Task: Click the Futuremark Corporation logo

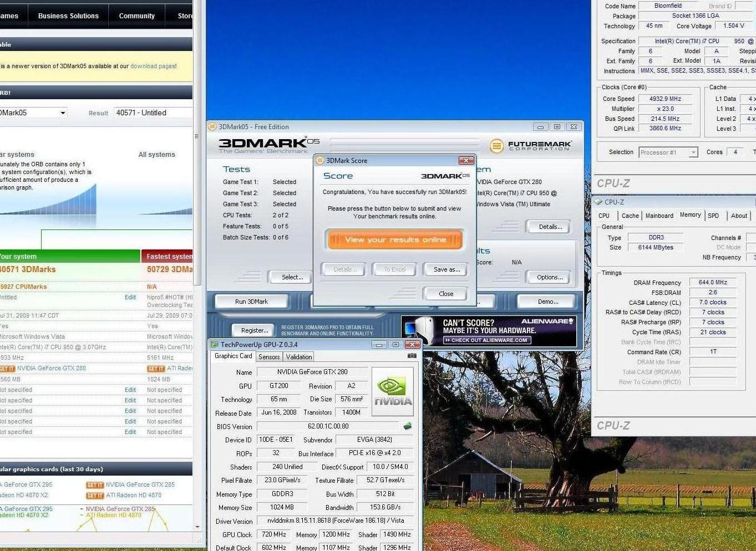Action: click(530, 145)
